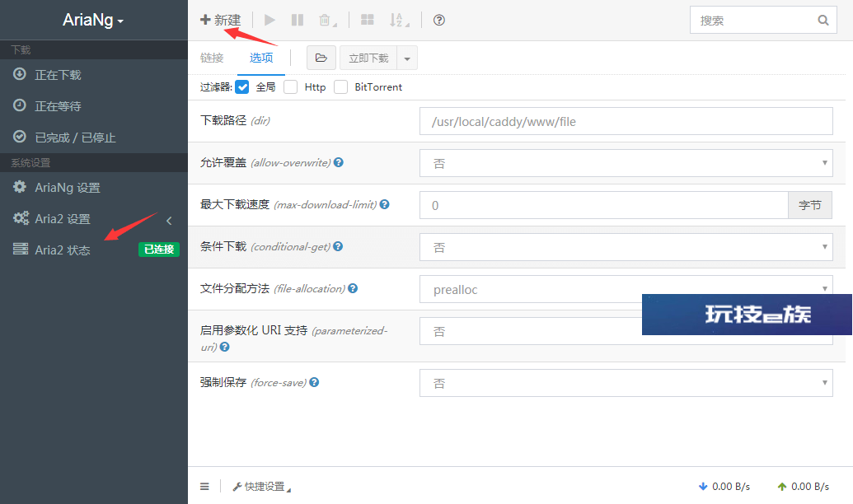Click the 0.00 B/s upload speed indicator
Viewport: 853px width, 504px height.
pos(803,487)
